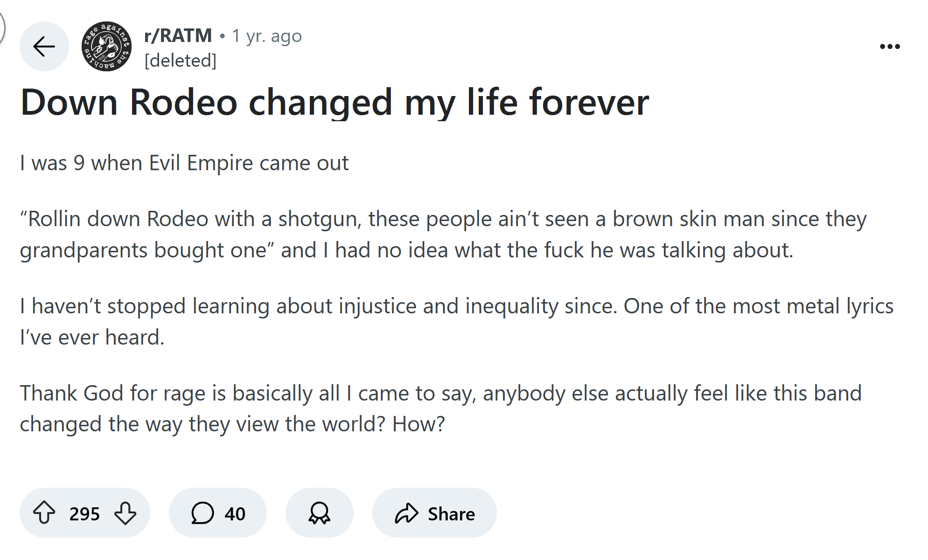928x560 pixels.
Task: Give an award using the ribbon icon
Action: click(x=320, y=513)
